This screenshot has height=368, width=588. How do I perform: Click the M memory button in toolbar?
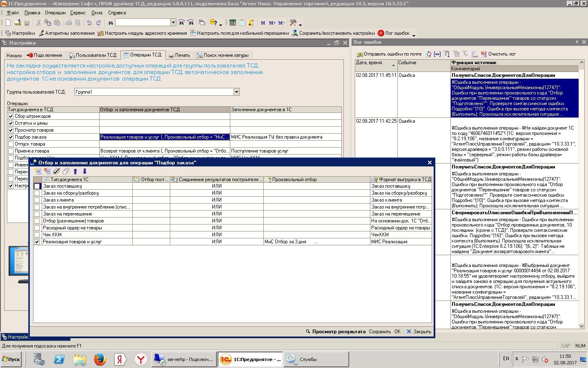[263, 23]
